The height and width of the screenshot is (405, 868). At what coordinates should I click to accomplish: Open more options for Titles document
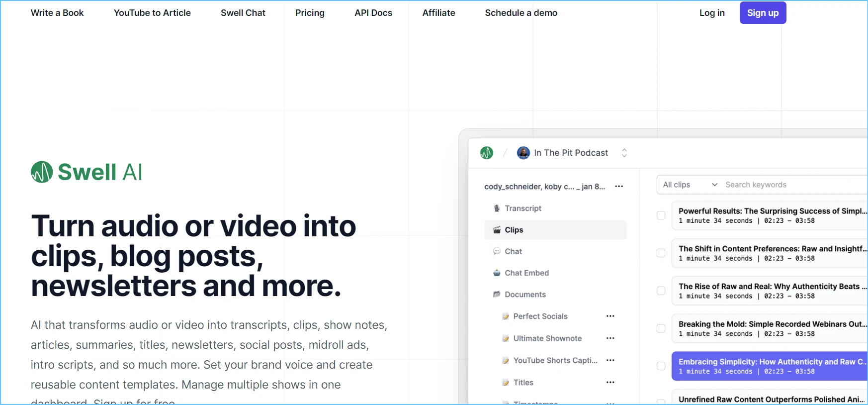610,382
